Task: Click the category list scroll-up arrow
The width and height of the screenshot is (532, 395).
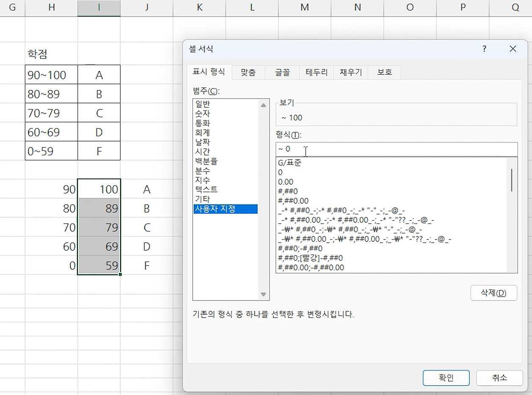Action: pos(263,105)
